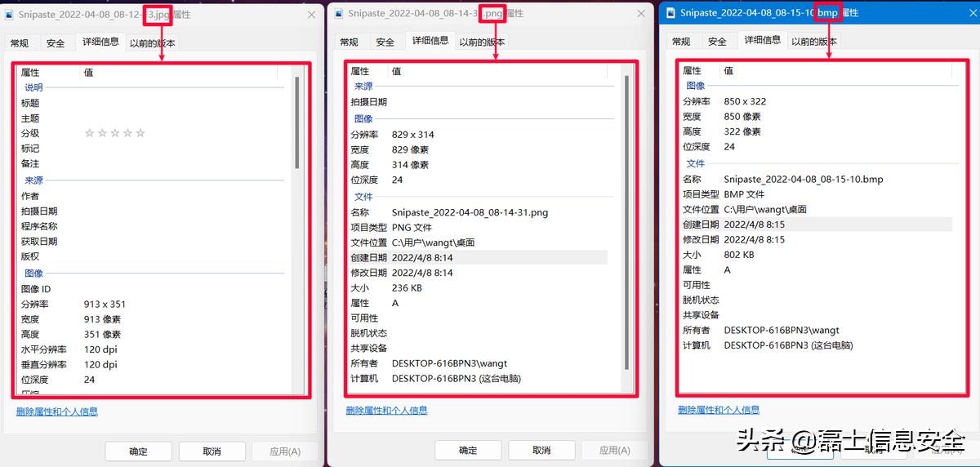Set the jpg rating to three stars
The height and width of the screenshot is (467, 980).
click(115, 133)
